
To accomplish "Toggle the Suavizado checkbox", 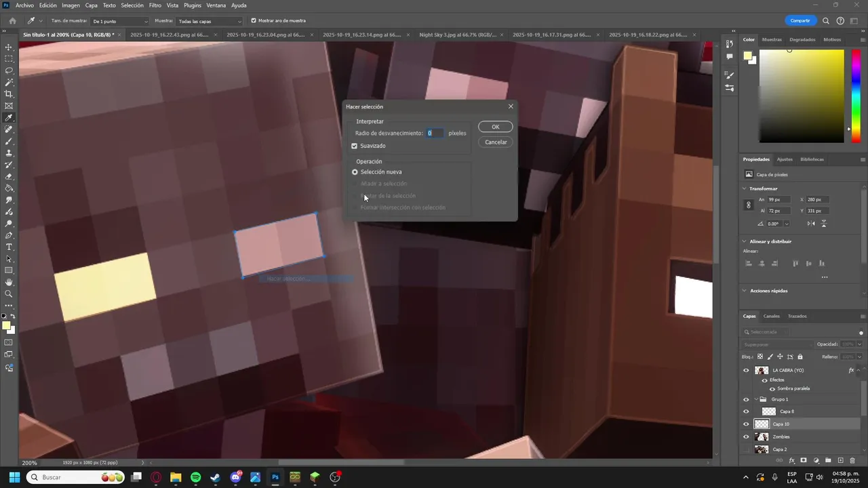I will click(354, 146).
